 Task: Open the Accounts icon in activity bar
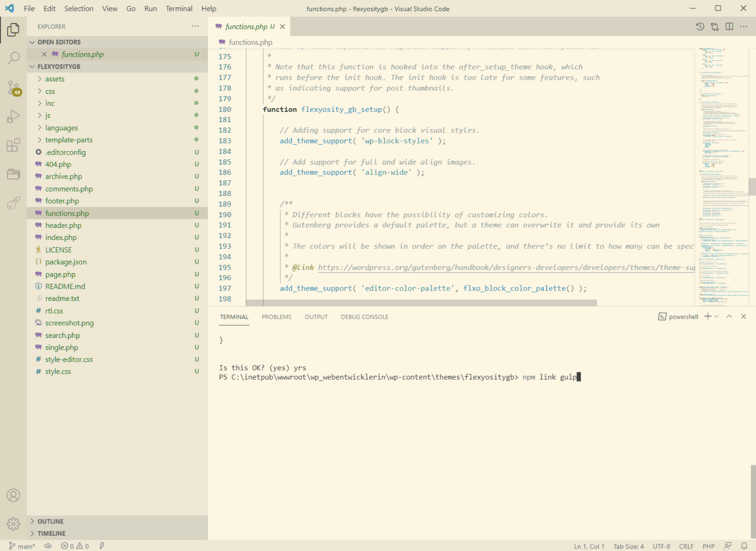click(x=13, y=495)
